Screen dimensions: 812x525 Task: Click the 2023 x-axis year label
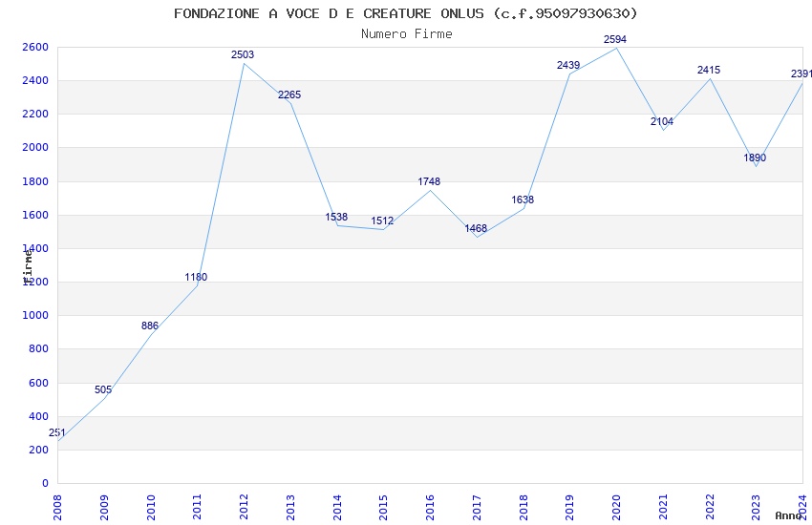[x=756, y=507]
